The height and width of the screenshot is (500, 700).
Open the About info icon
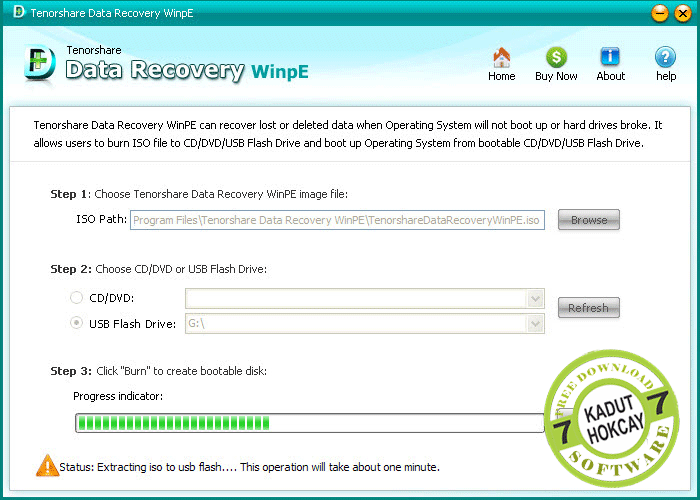(610, 57)
